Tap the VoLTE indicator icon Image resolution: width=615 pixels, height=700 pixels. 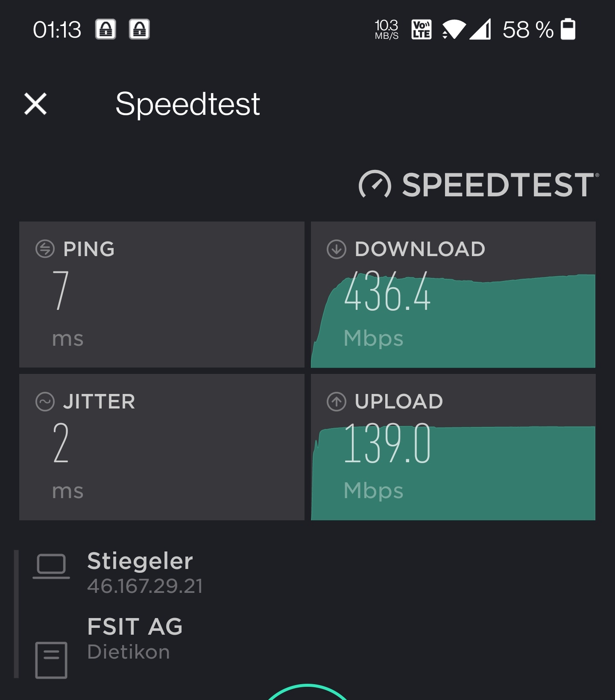[x=421, y=29]
